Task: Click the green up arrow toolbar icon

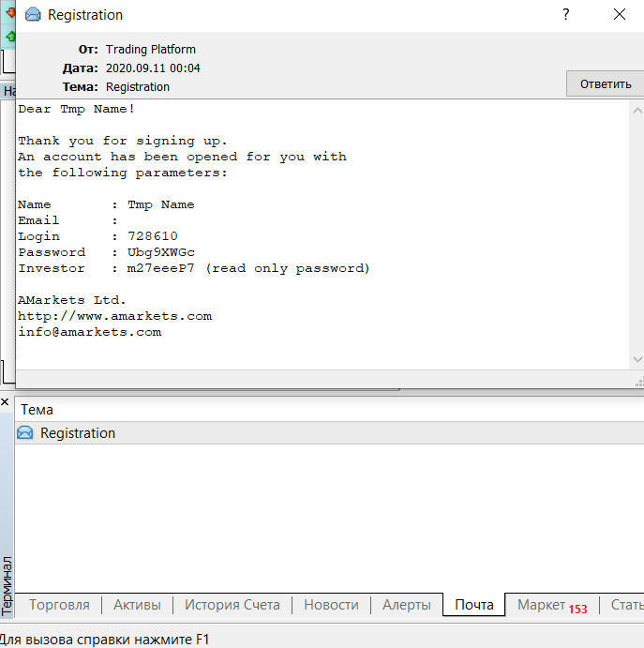Action: (10, 37)
